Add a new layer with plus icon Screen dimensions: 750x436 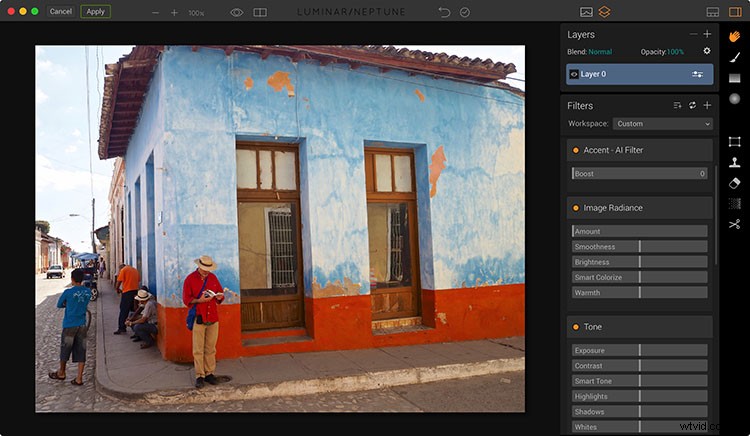pos(707,34)
